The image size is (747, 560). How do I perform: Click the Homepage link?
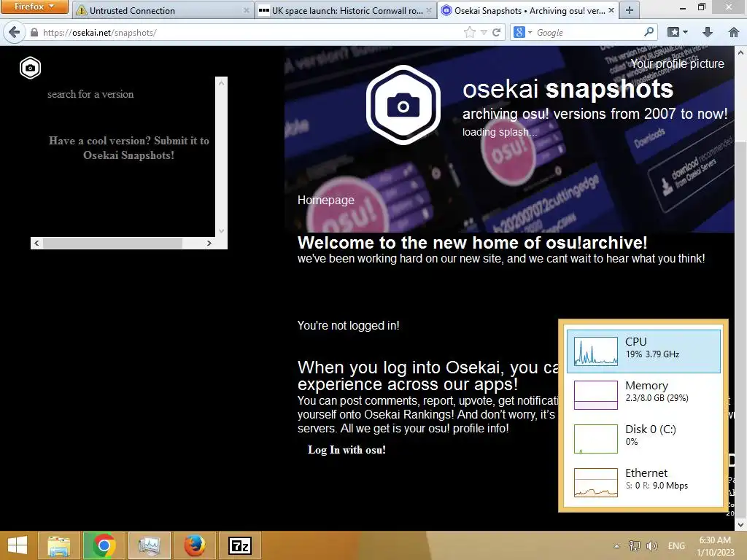point(326,200)
